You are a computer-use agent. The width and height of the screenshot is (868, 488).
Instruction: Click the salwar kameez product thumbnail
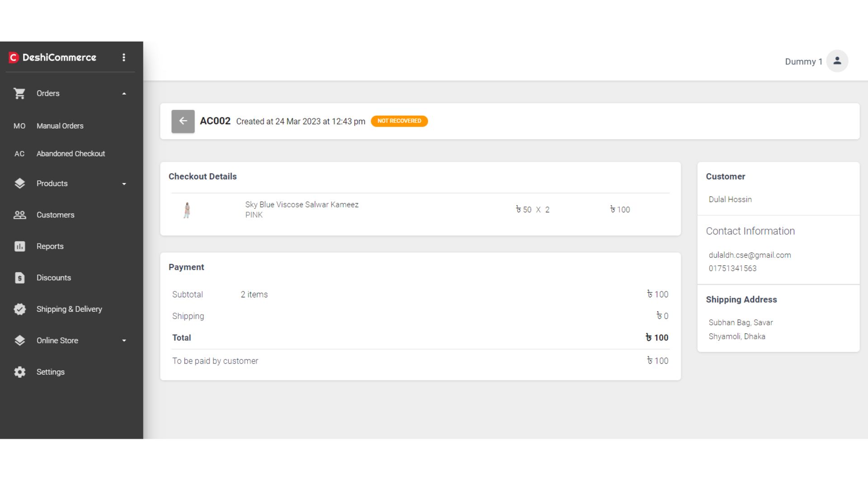187,210
